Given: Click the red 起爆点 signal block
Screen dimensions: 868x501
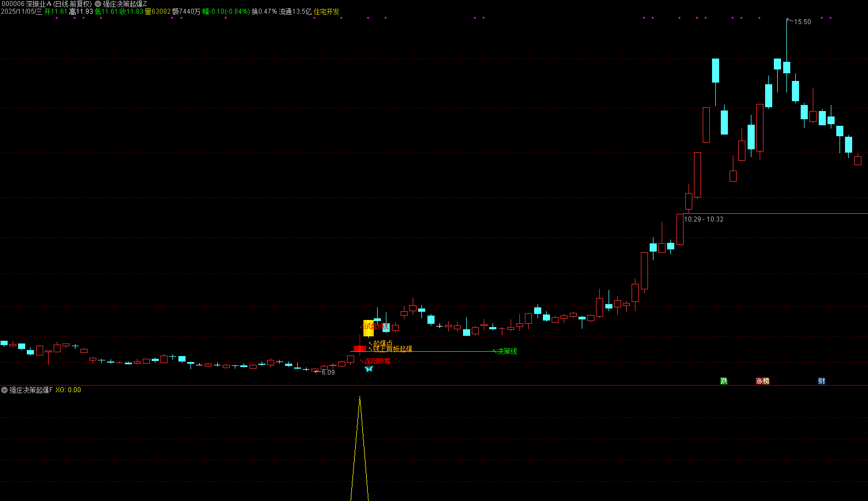Looking at the screenshot, I should click(x=360, y=348).
